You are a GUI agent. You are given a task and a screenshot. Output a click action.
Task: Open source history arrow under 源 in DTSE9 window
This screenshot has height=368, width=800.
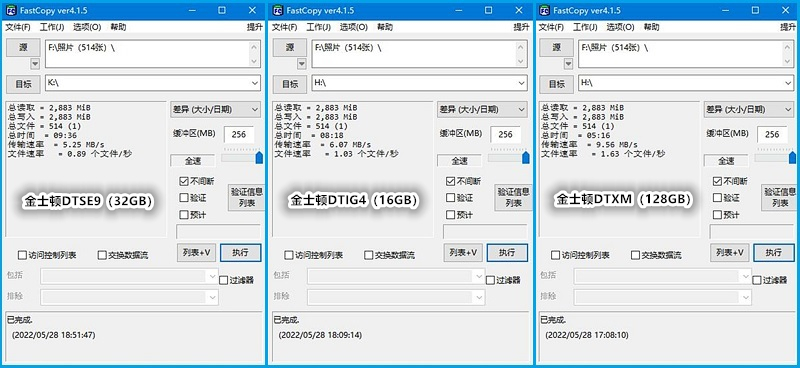coord(35,64)
